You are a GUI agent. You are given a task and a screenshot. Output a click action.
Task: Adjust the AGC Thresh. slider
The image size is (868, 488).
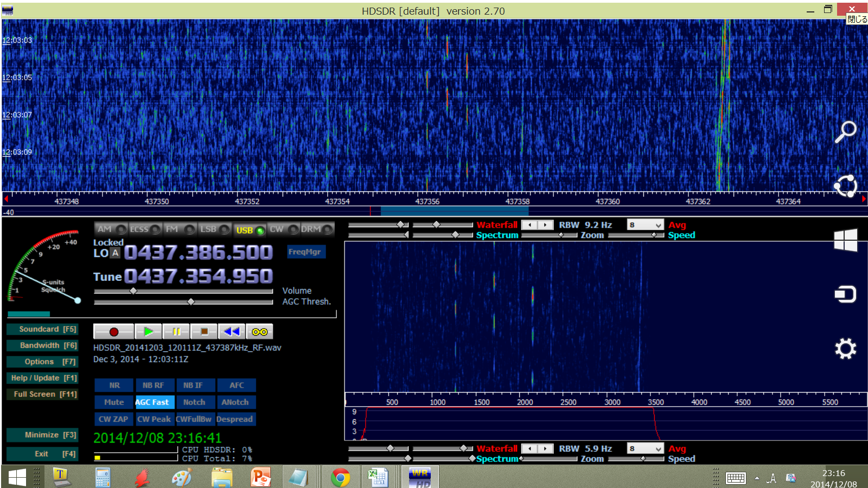pyautogui.click(x=183, y=301)
